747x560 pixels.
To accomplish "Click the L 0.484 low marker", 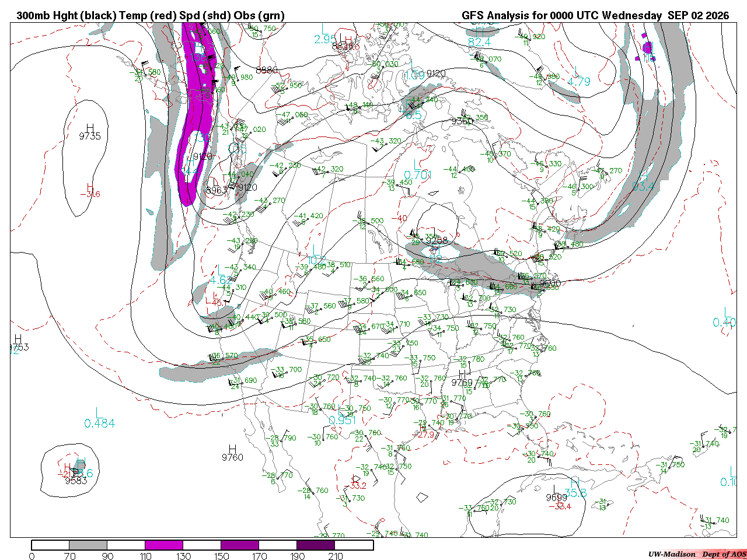I will (x=99, y=419).
